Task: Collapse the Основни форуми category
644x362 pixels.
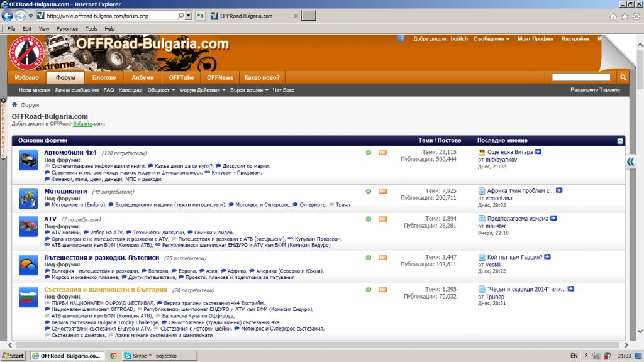Action: click(619, 141)
